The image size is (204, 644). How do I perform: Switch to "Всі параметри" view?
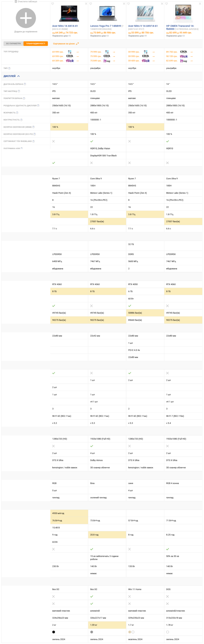tap(13, 44)
